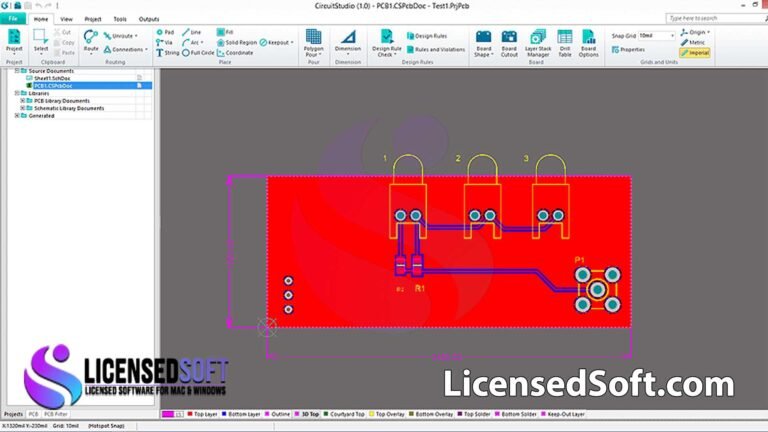768x432 pixels.
Task: Open Board Options
Action: (x=588, y=42)
